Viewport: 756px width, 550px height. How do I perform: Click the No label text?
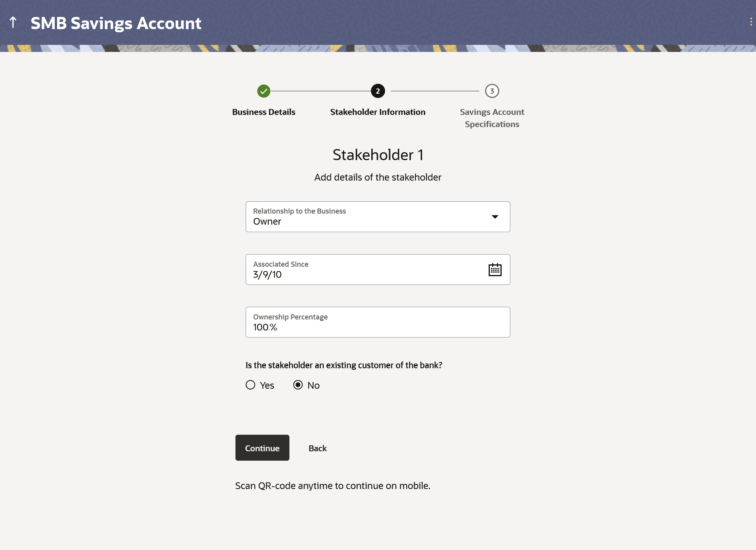point(313,386)
